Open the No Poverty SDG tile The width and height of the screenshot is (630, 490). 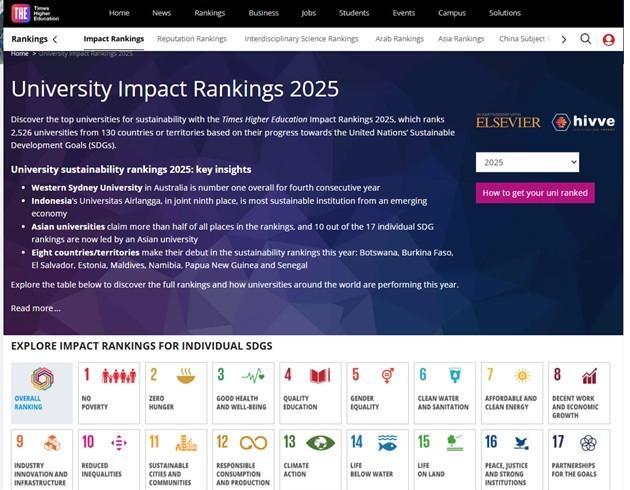coord(108,392)
